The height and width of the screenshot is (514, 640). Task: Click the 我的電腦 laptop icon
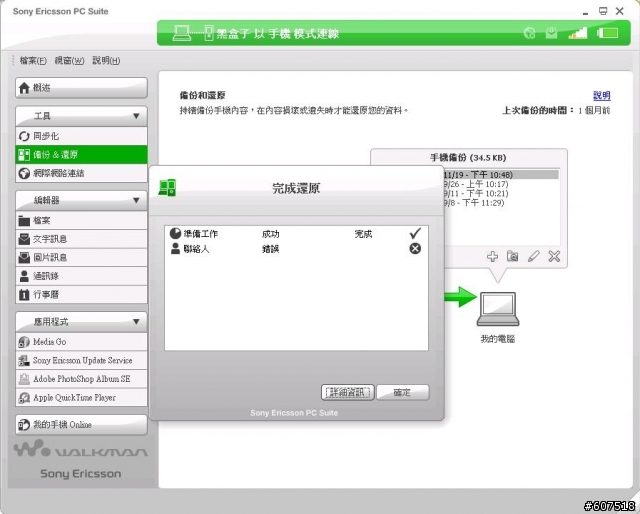point(498,309)
